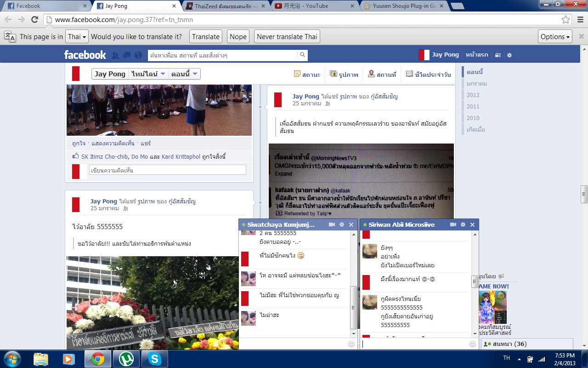Click ถูกใจ under the school photo post
The width and height of the screenshot is (588, 368).
pyautogui.click(x=79, y=144)
